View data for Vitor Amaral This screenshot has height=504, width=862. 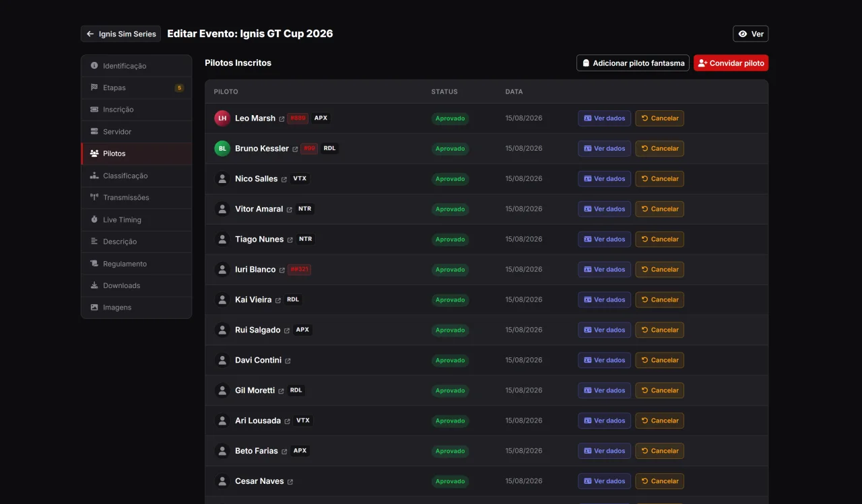[604, 209]
